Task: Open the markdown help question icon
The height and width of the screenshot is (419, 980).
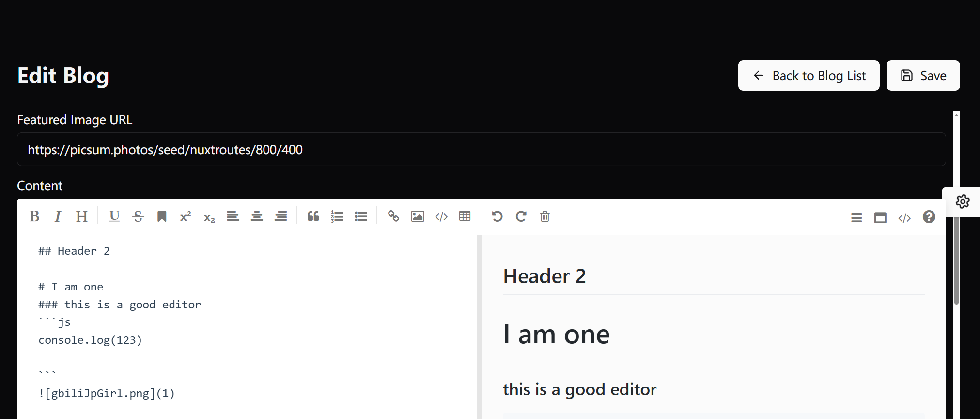Action: click(x=929, y=217)
